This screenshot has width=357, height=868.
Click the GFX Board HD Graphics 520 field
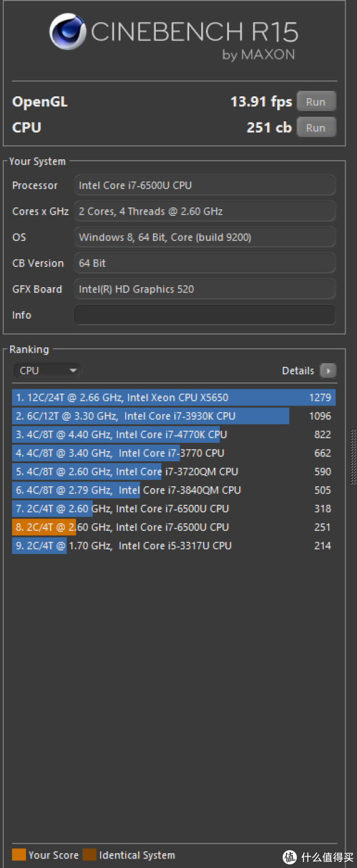205,289
